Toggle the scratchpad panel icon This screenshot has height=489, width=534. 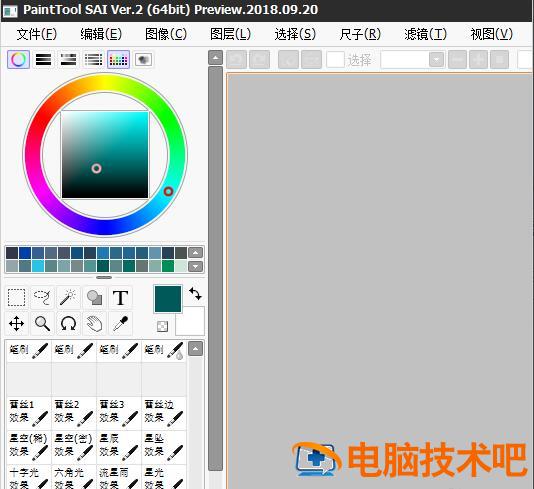[143, 60]
